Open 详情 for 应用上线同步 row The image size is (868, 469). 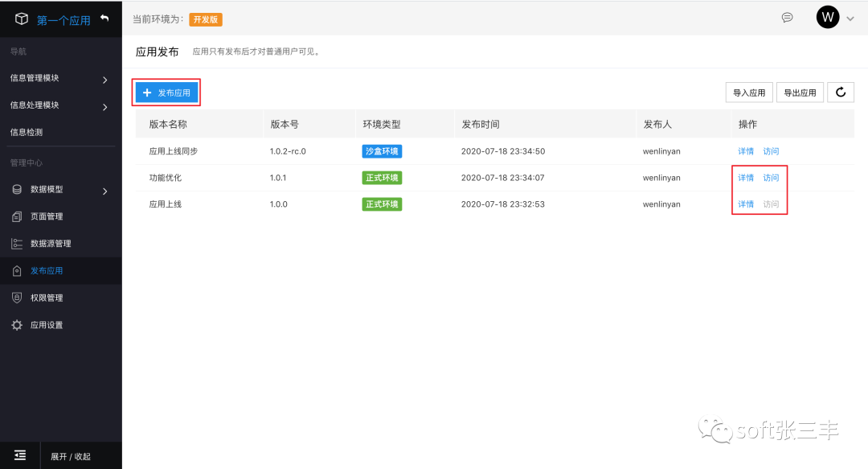[746, 150]
